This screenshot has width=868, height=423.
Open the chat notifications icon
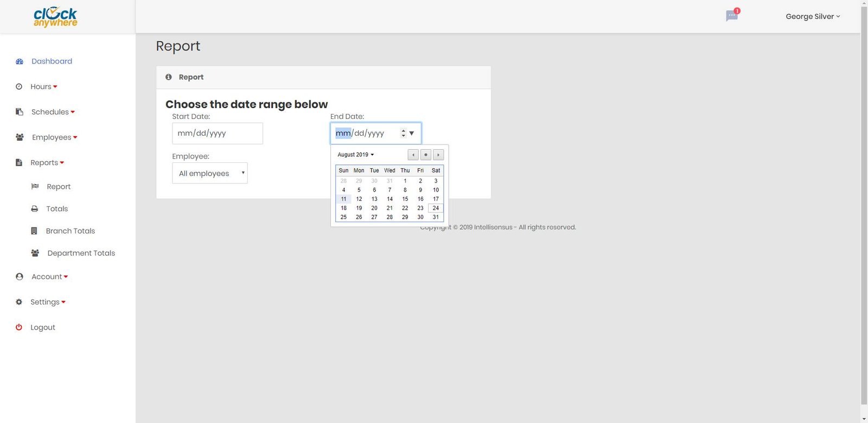[x=732, y=16]
